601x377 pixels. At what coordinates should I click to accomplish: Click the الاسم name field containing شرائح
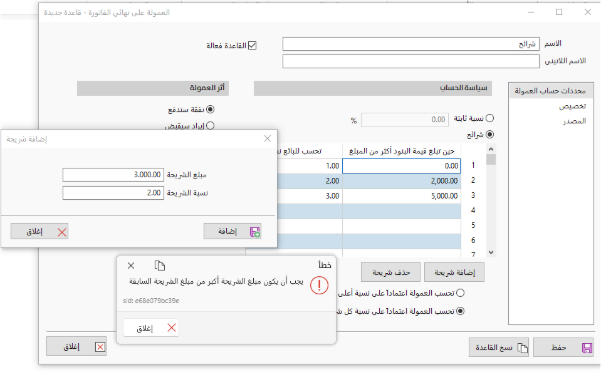411,44
